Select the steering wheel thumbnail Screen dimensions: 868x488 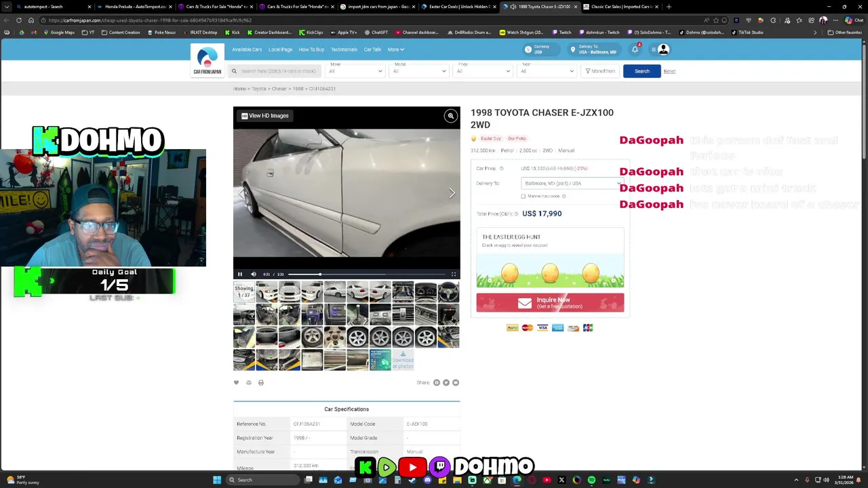click(x=448, y=293)
